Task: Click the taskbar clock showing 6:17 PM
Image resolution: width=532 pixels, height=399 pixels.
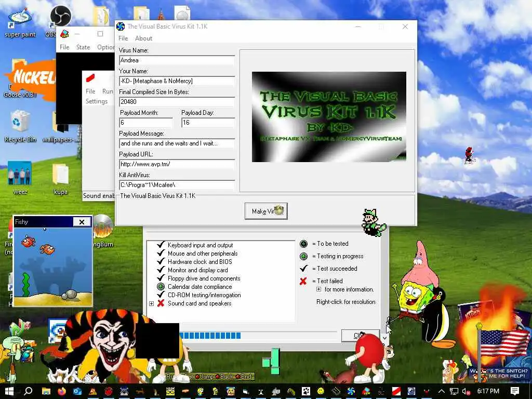Action: (x=488, y=391)
